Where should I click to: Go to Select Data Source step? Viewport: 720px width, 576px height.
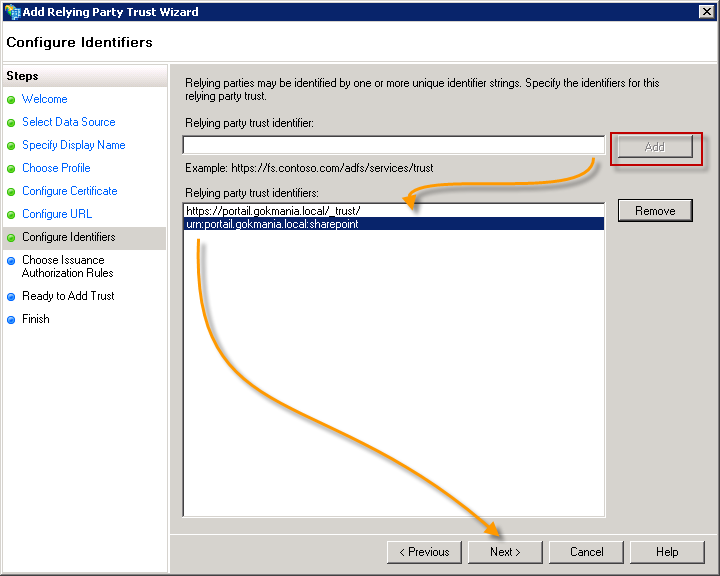coord(68,122)
